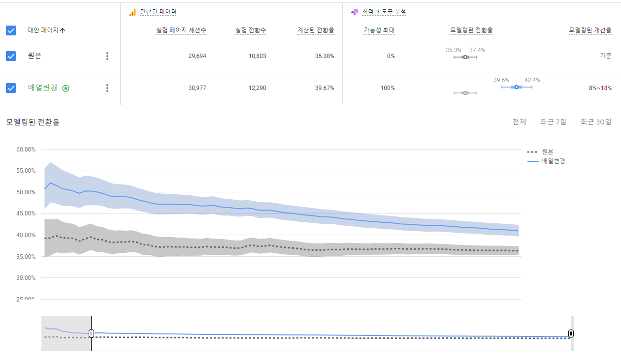Click the Google Analytics bar chart icon

coord(132,12)
